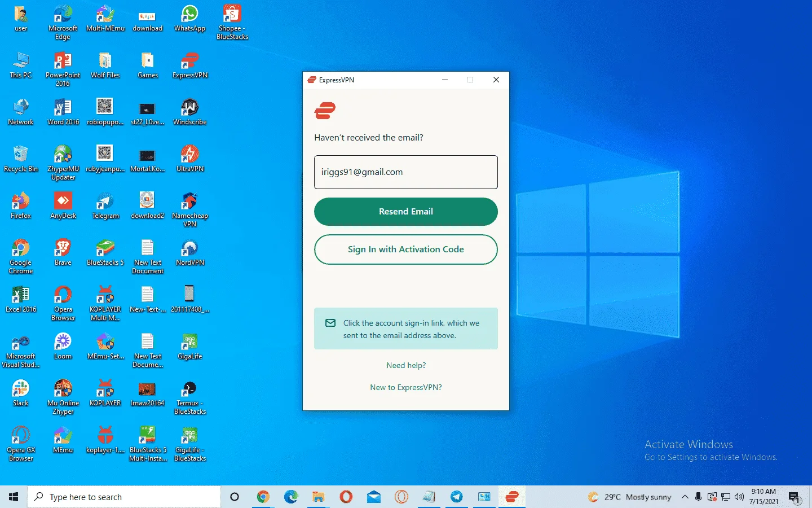
Task: Select the Windscribe desktop icon
Action: click(x=190, y=112)
